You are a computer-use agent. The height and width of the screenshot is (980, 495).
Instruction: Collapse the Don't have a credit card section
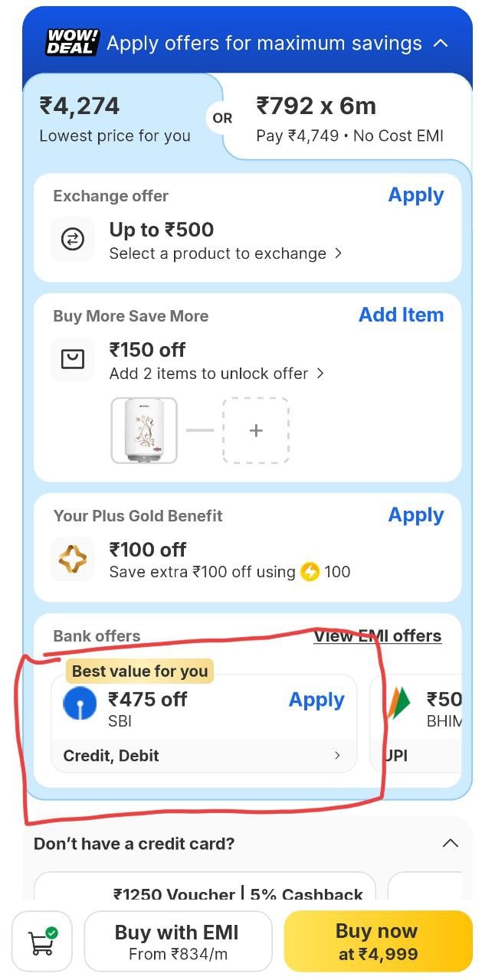pos(451,844)
